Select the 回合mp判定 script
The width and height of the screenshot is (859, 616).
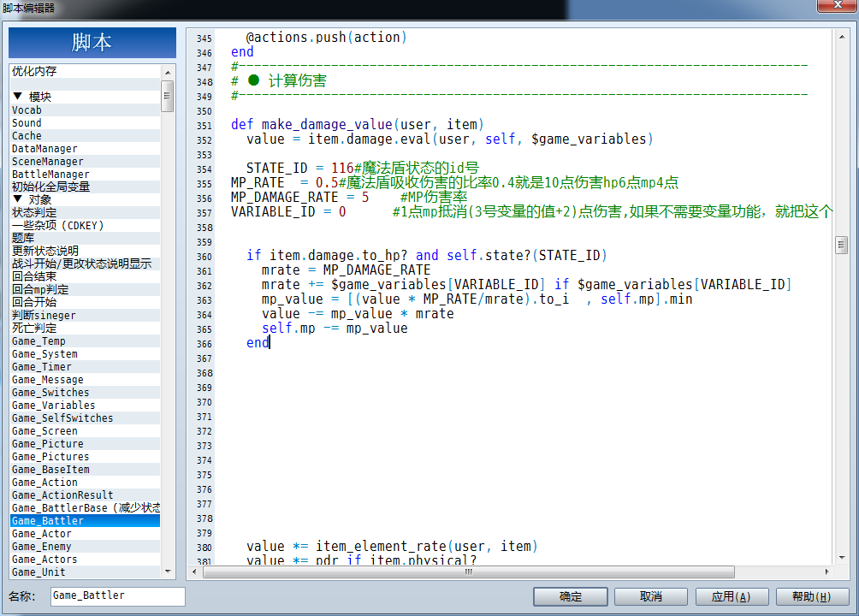tap(86, 289)
